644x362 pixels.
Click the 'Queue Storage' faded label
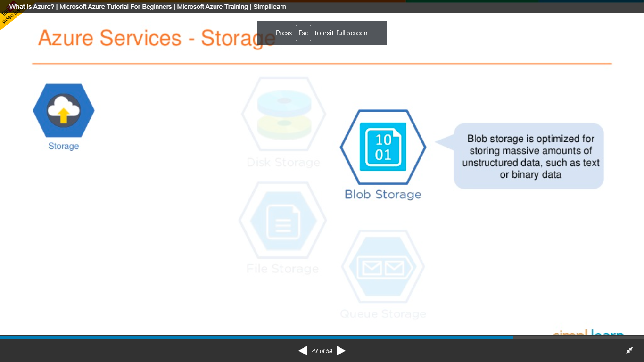coord(383,314)
